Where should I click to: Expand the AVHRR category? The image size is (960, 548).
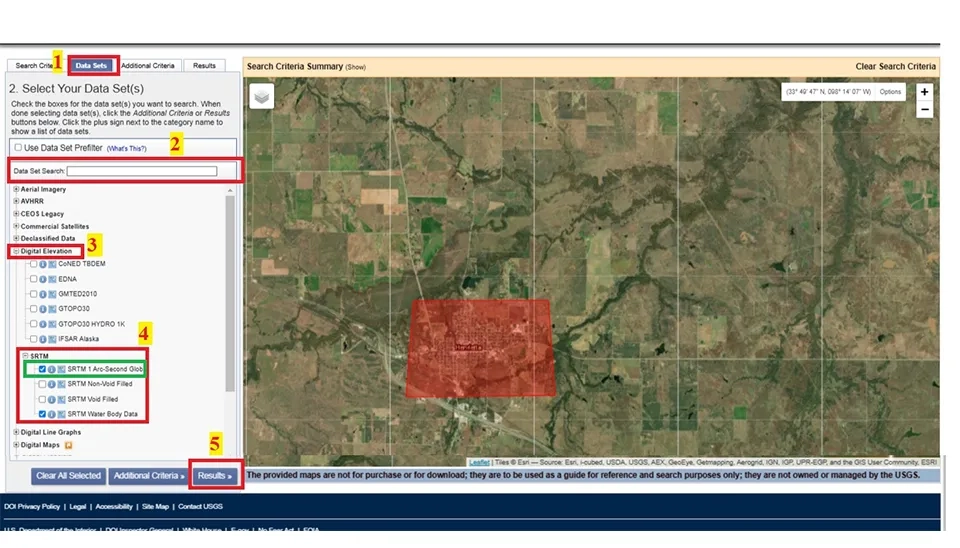(x=17, y=201)
